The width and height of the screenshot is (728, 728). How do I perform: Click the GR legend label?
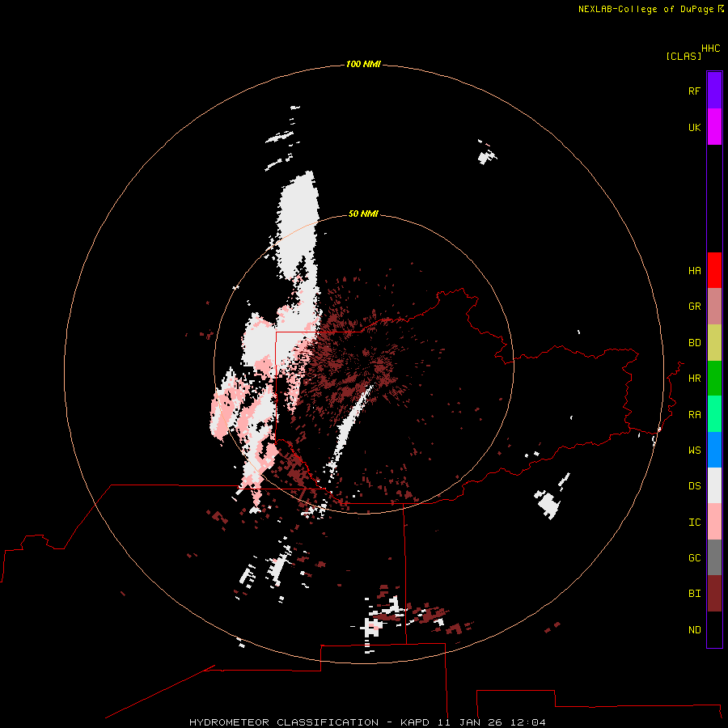(x=694, y=307)
